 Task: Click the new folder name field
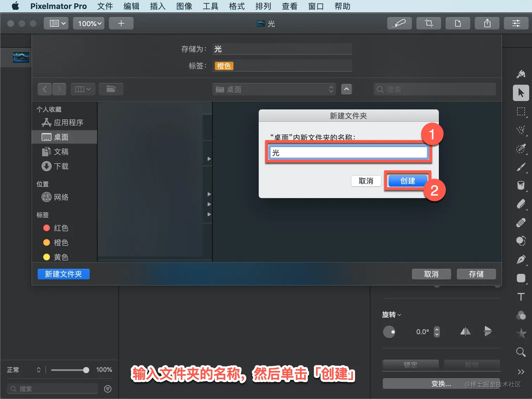pos(348,152)
